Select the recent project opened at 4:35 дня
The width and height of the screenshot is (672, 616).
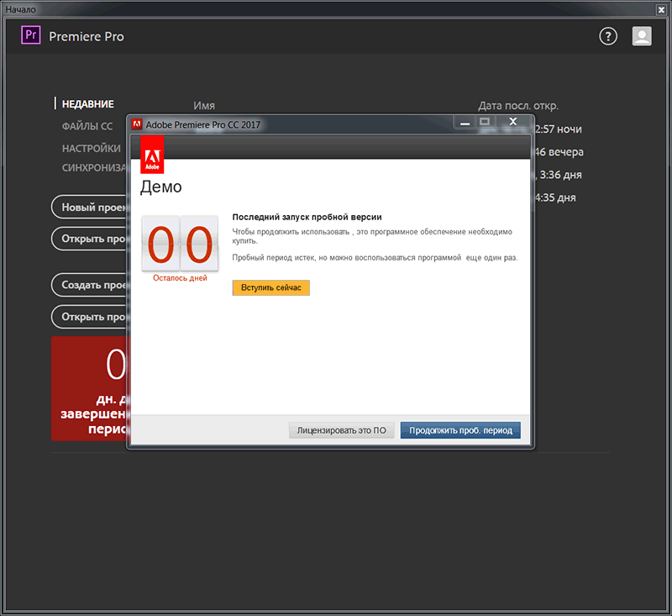point(555,197)
